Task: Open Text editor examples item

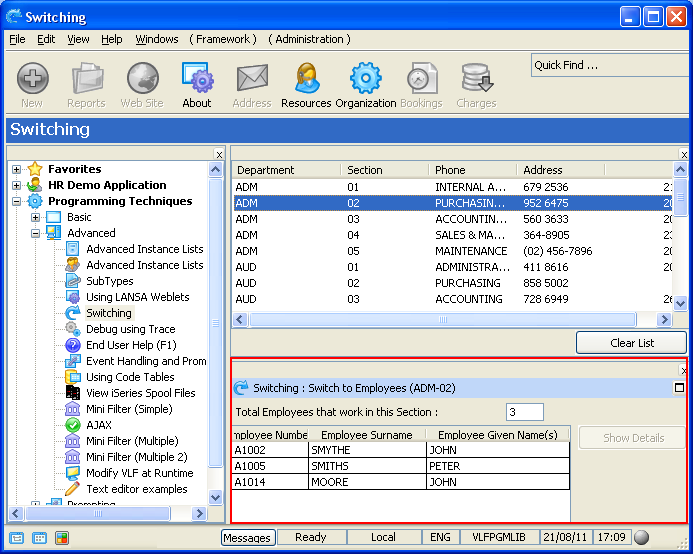Action: click(136, 489)
